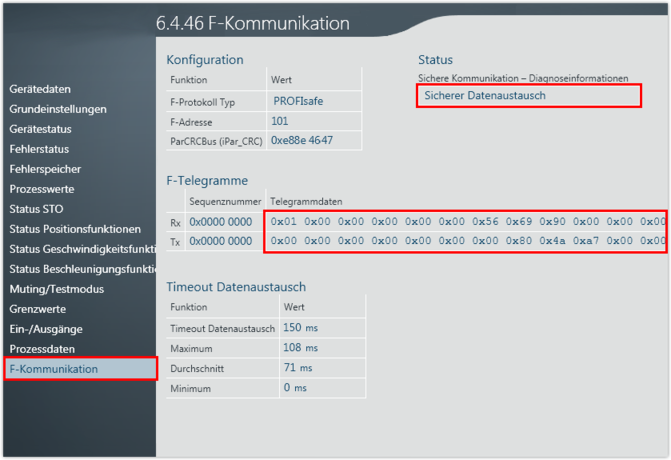Select Grenzwerte in the left menu
The height and width of the screenshot is (460, 671).
39,309
